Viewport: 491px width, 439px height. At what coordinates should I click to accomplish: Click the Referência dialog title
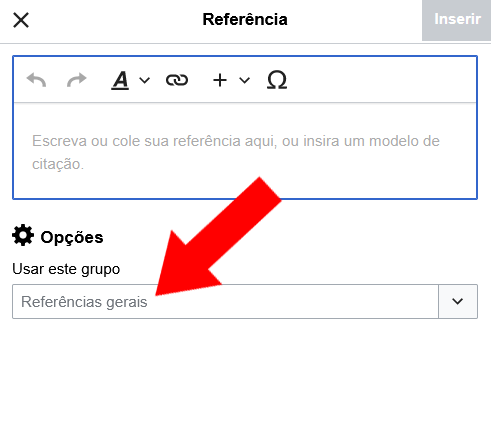245,20
